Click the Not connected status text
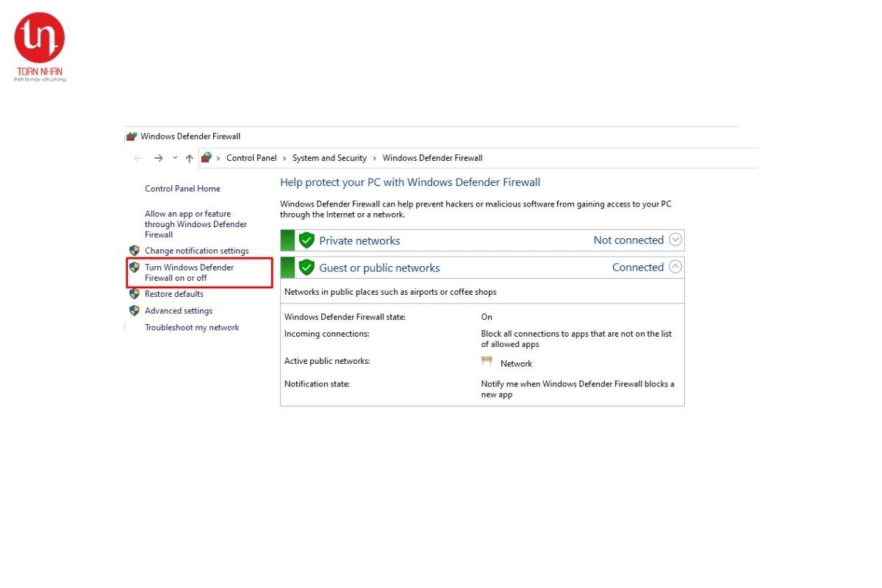 (628, 240)
